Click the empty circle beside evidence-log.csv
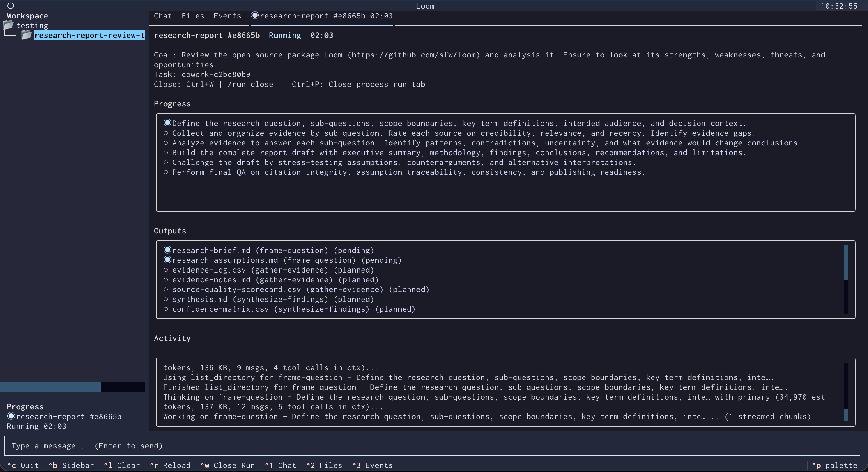 pos(166,270)
